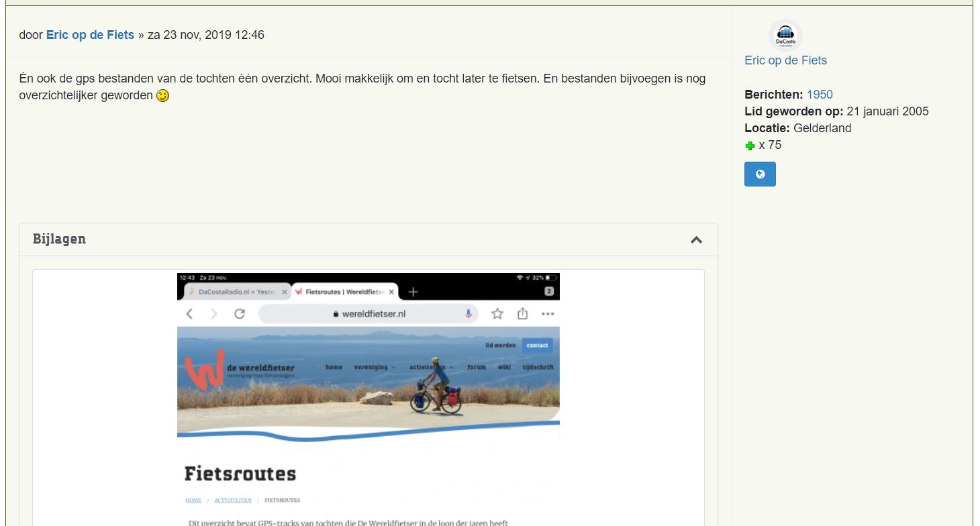
Task: Click the blue microphone icon in the address bar
Action: (x=469, y=314)
